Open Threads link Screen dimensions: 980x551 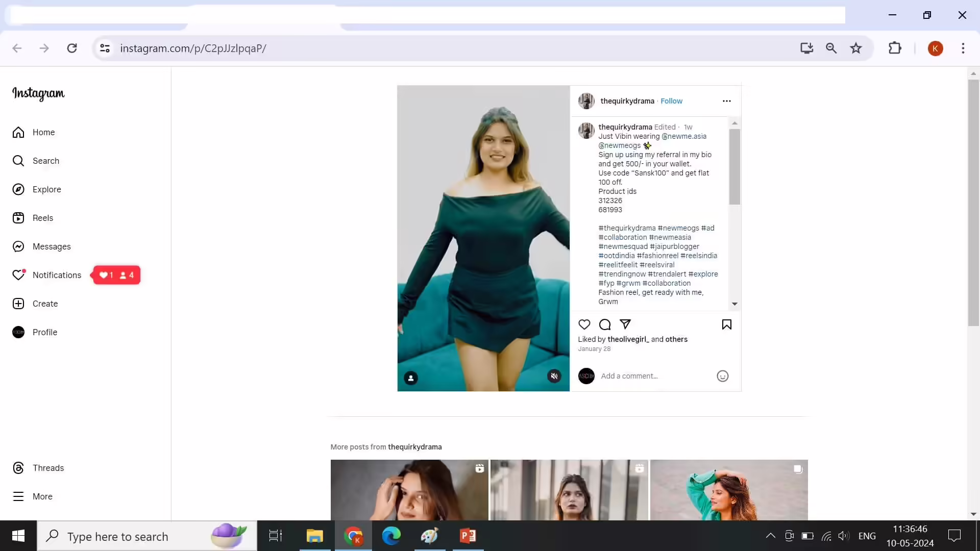click(x=38, y=468)
